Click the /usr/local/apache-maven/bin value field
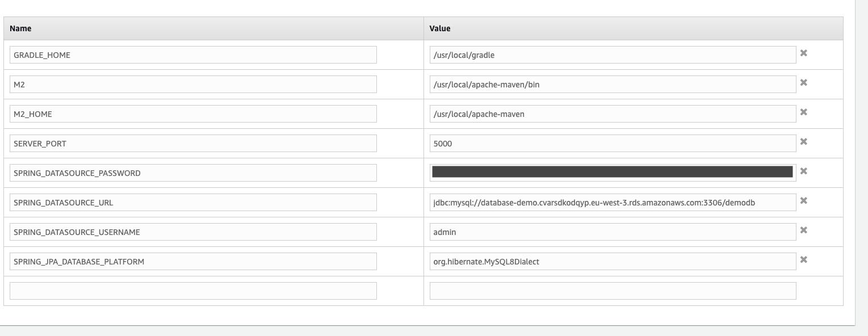 pyautogui.click(x=612, y=85)
